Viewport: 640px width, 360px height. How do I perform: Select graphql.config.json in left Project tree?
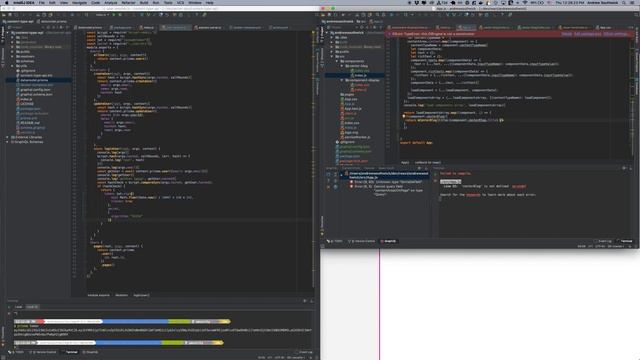click(35, 89)
